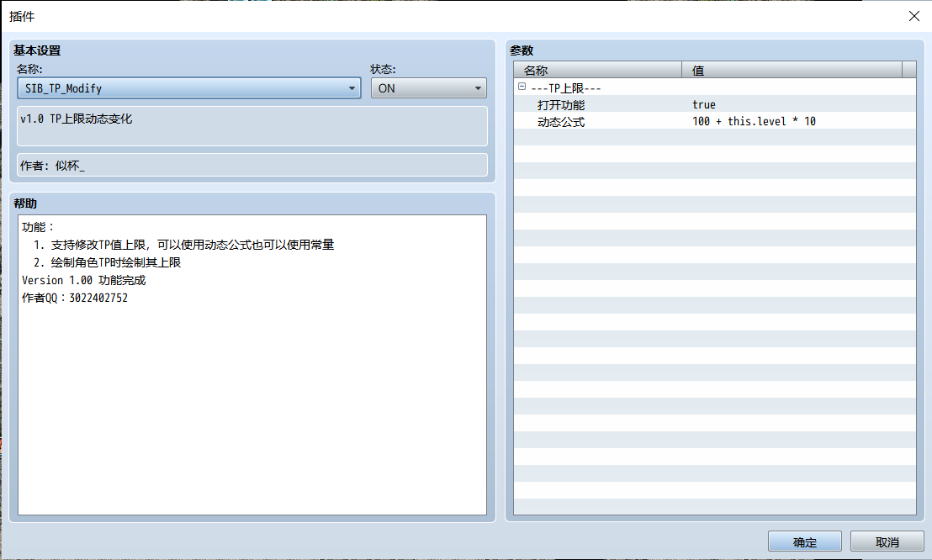Click the 功能： heading in help box
The height and width of the screenshot is (560, 932).
[x=38, y=227]
